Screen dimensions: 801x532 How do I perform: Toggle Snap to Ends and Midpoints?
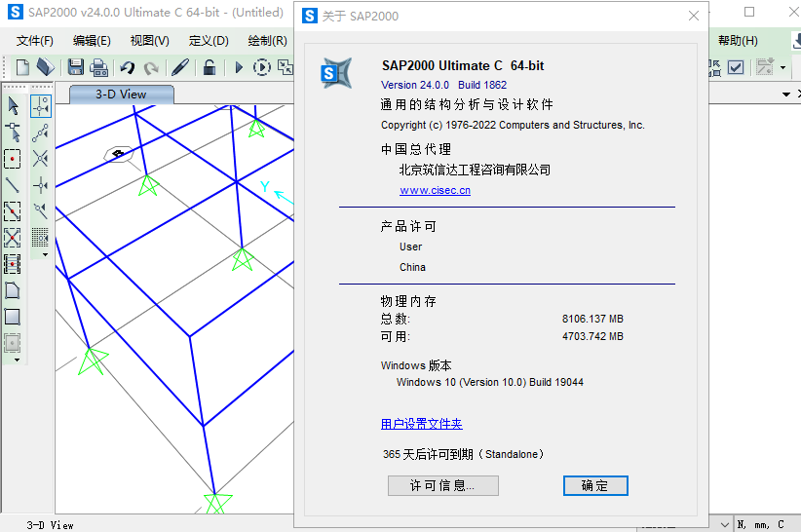[x=40, y=133]
